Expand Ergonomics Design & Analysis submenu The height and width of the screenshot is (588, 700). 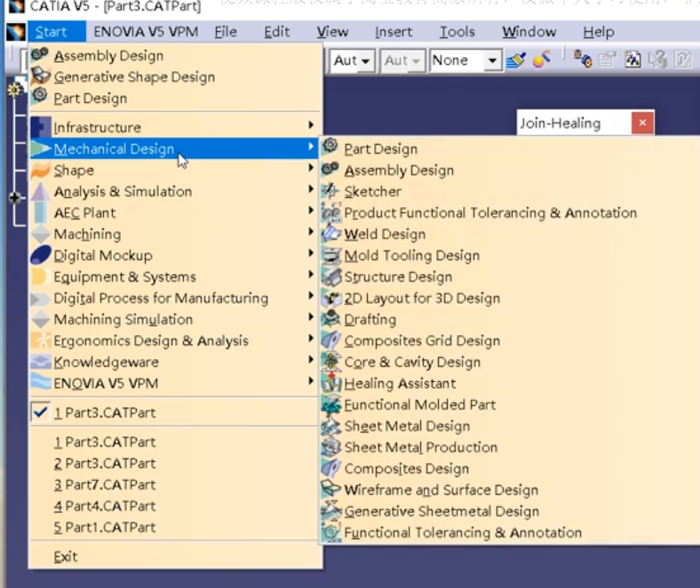(x=176, y=341)
